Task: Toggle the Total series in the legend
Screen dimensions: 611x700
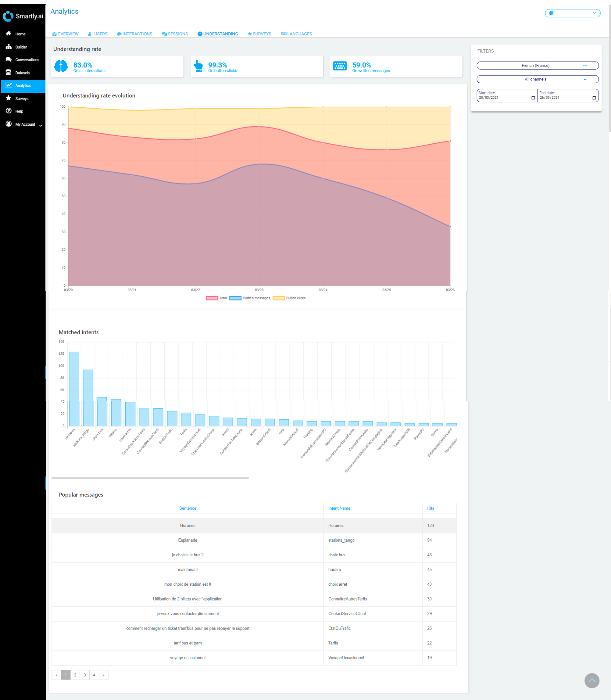Action: point(216,298)
